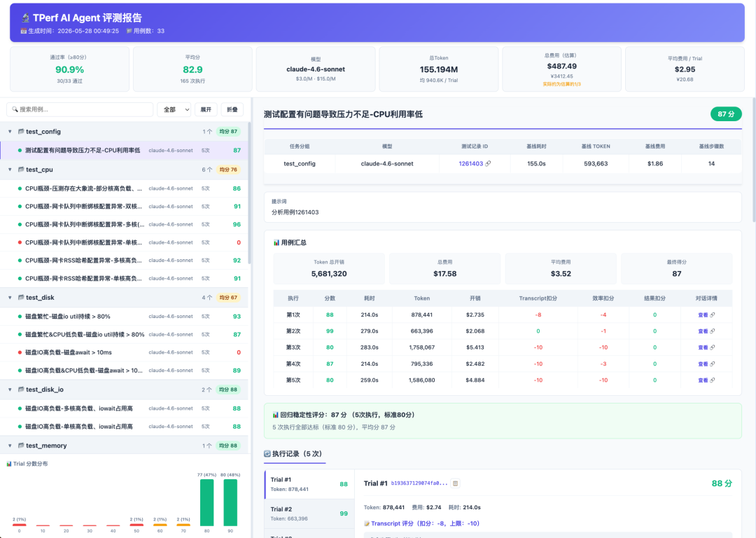Click the icon beside 执行记录 (5 次)
The image size is (756, 538).
[x=267, y=453]
